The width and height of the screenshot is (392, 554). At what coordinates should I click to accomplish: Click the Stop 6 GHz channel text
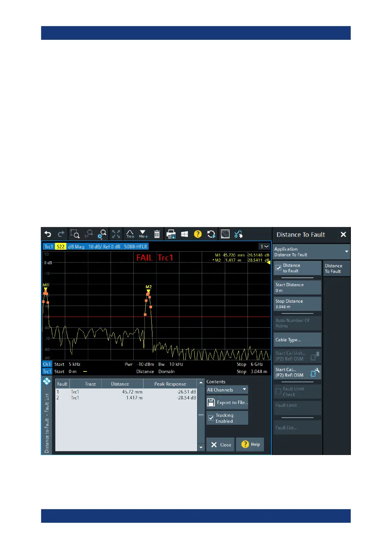point(250,364)
